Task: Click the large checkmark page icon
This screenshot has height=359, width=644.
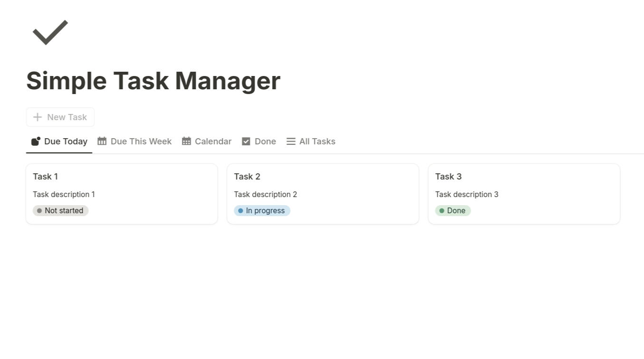Action: [x=50, y=32]
